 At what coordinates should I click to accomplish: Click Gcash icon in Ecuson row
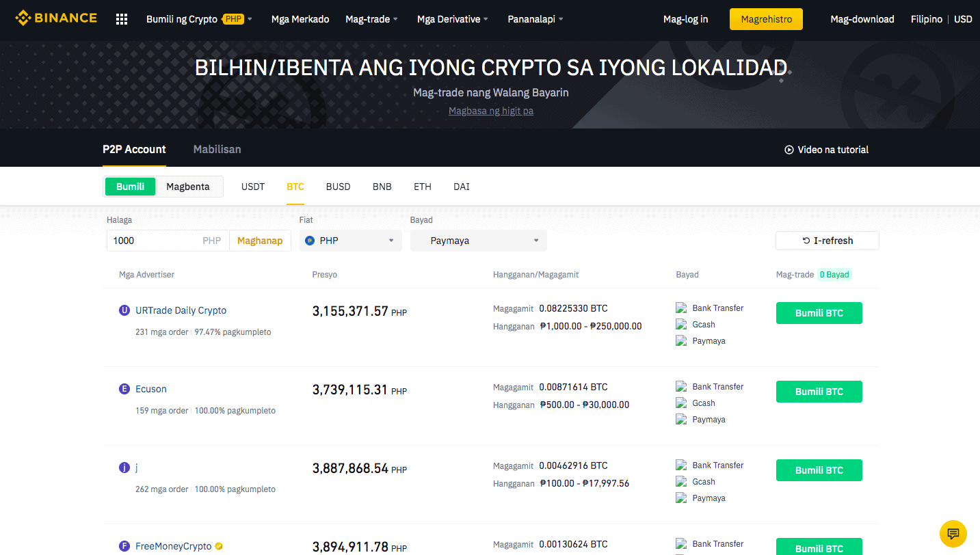[681, 403]
